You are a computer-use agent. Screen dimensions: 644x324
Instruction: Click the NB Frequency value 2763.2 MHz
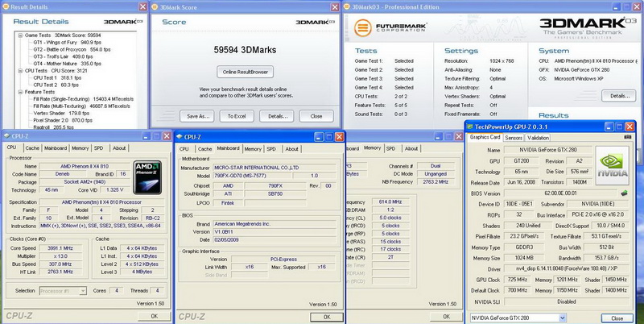click(x=436, y=181)
